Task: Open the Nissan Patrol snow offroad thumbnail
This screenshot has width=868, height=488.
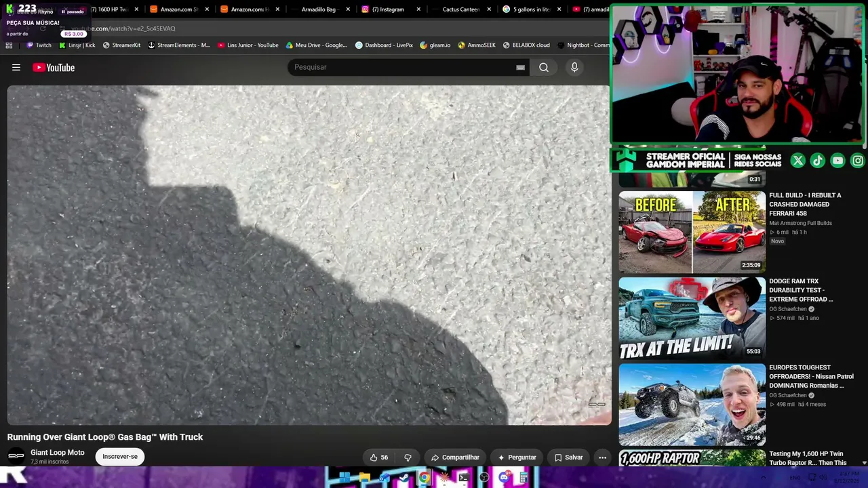Action: click(x=692, y=405)
